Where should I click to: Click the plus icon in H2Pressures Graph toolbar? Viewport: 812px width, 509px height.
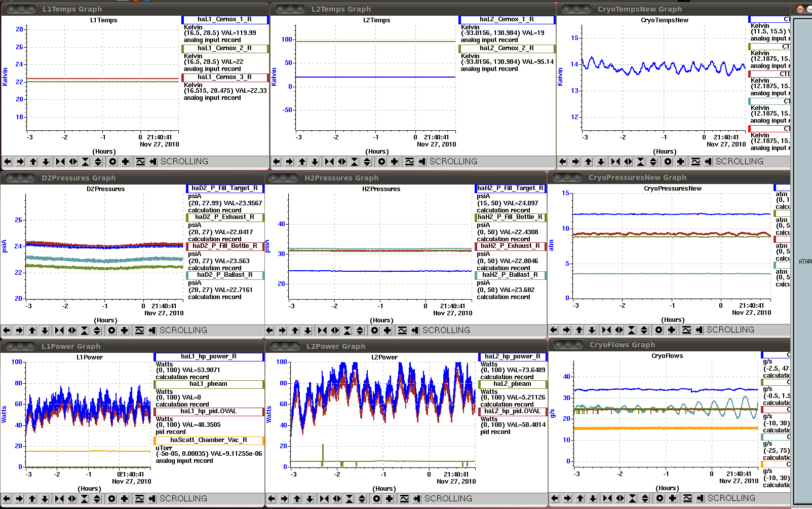click(388, 331)
